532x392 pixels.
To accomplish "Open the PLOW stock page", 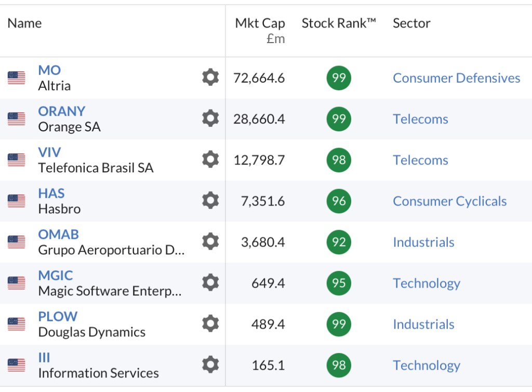I will coord(58,317).
